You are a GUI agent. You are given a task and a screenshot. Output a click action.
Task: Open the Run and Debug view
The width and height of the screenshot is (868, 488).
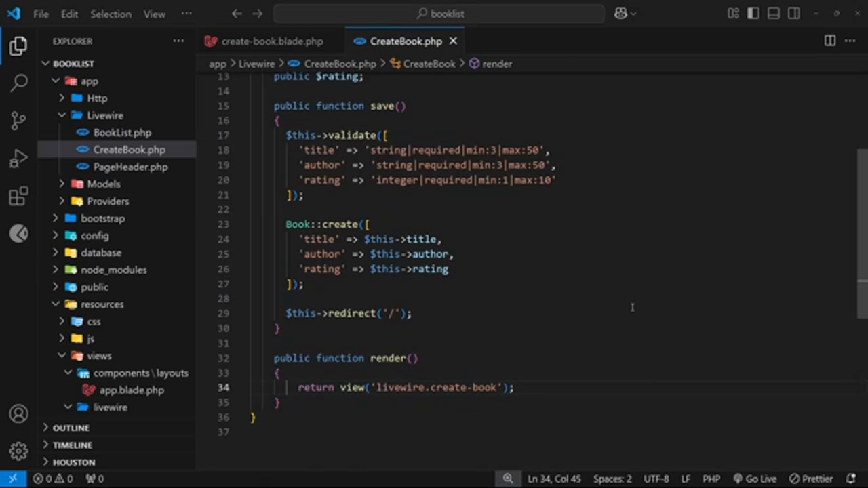click(18, 159)
